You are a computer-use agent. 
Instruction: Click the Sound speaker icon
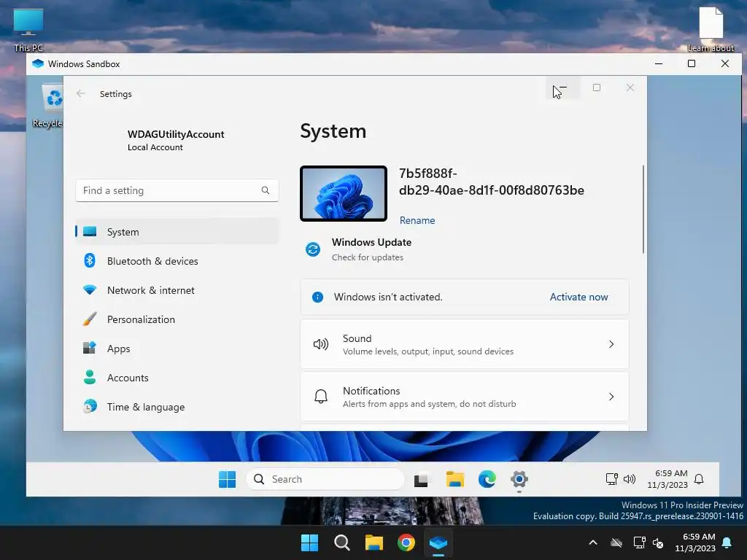(x=321, y=344)
